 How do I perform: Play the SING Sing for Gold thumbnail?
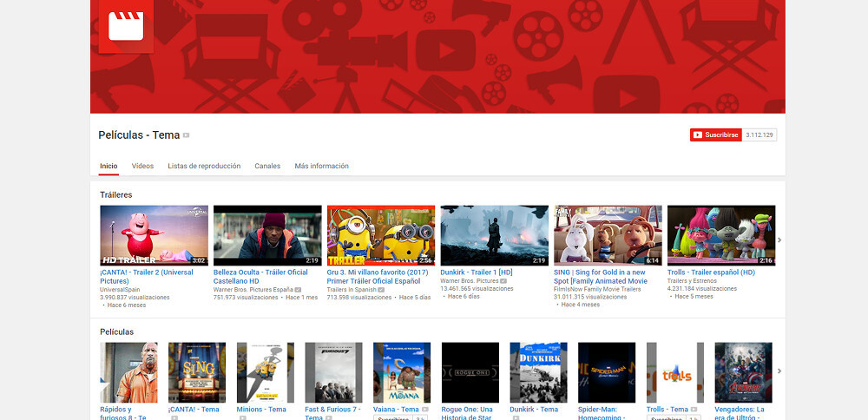(608, 236)
